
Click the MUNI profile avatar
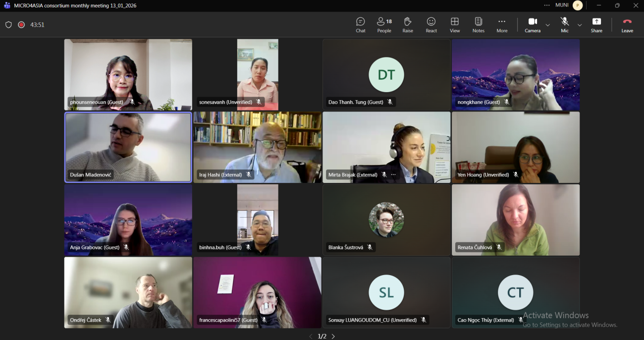[577, 5]
